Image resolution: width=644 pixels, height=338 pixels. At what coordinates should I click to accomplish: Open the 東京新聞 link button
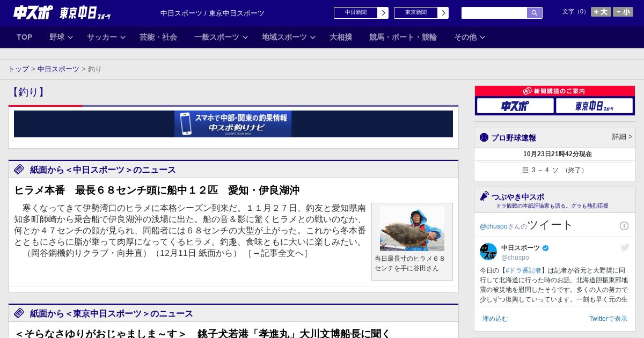[x=416, y=13]
